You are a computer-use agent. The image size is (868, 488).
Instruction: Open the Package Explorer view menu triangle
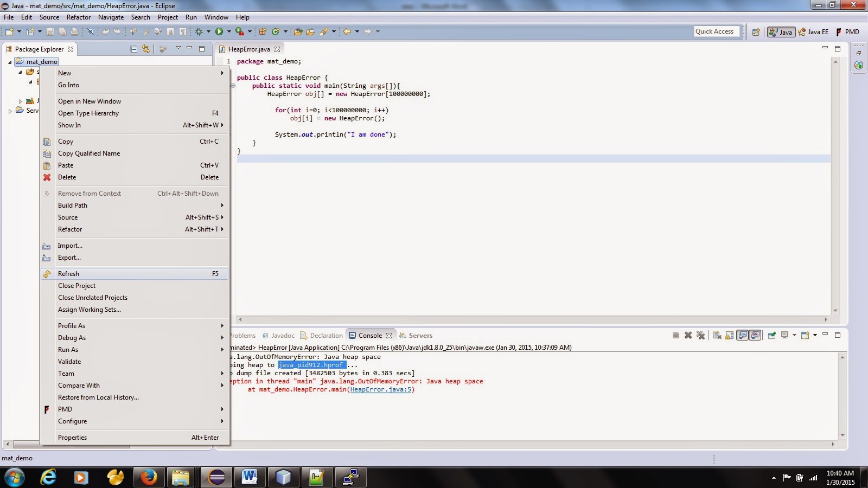[x=178, y=49]
